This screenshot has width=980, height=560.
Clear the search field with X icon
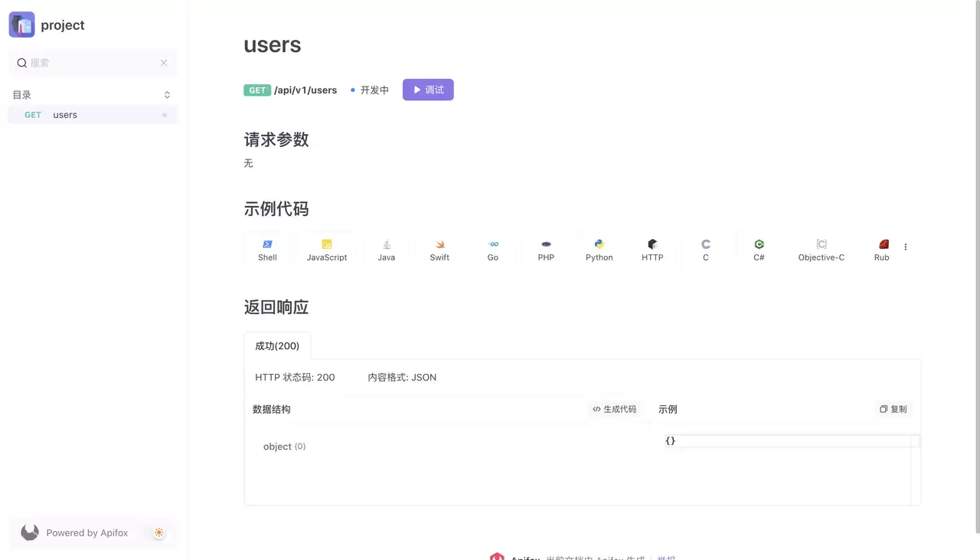point(164,63)
